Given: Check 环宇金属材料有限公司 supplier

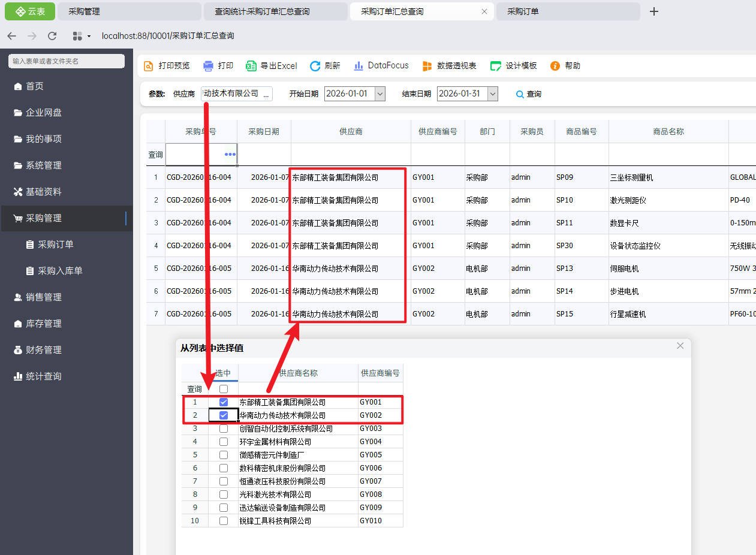Looking at the screenshot, I should (x=224, y=442).
